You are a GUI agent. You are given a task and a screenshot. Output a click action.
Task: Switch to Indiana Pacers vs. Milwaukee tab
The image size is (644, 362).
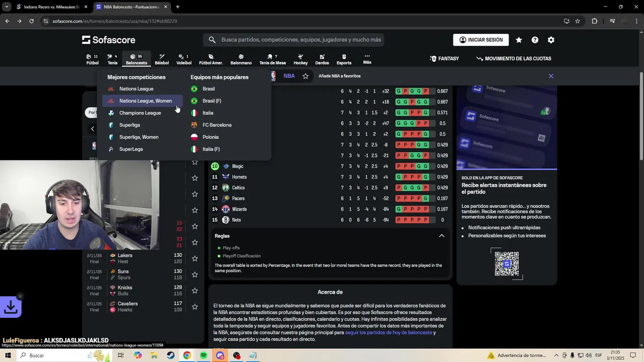52,7
